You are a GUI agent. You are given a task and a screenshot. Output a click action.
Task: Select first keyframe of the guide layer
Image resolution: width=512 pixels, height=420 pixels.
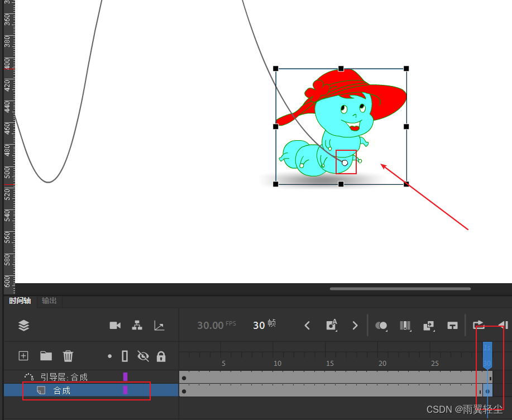pos(184,378)
